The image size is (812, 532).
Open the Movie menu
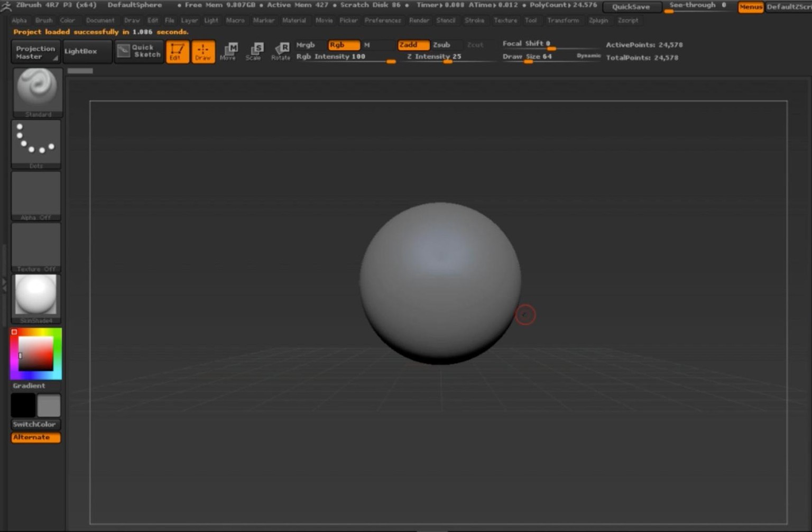coord(324,20)
